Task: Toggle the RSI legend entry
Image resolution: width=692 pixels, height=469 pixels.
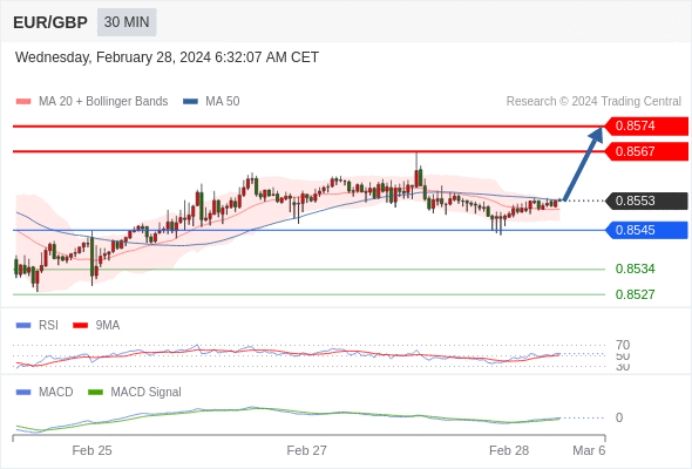Action: click(37, 325)
